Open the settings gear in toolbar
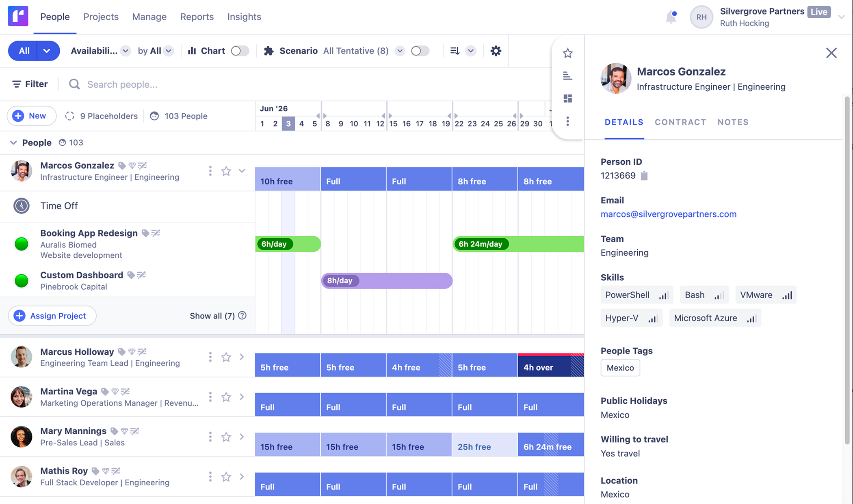Screen dimensions: 853x504 point(496,51)
